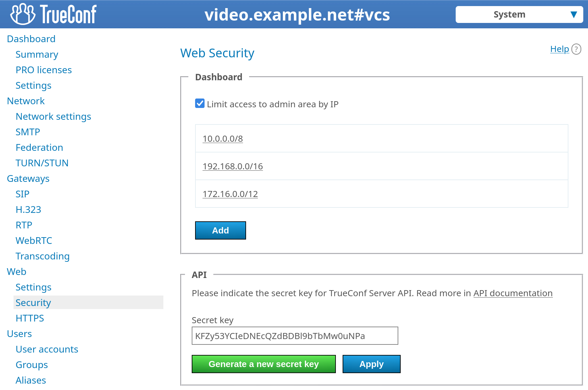Viewport: 588px width, 390px height.
Task: Go to Summary page
Action: 37,54
